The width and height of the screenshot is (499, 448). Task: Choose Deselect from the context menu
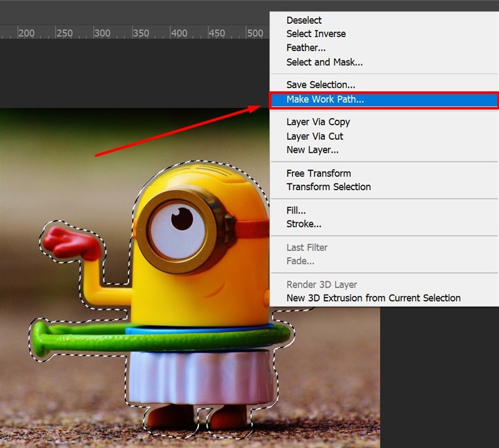click(304, 21)
